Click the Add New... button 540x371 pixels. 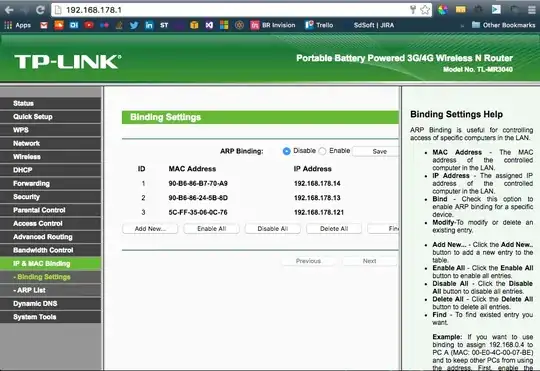click(150, 229)
